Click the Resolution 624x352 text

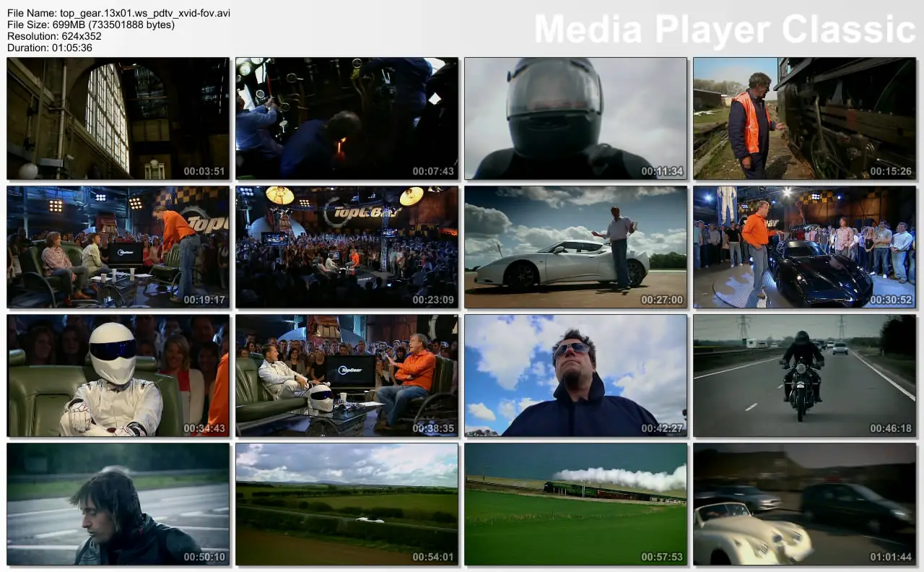click(54, 36)
